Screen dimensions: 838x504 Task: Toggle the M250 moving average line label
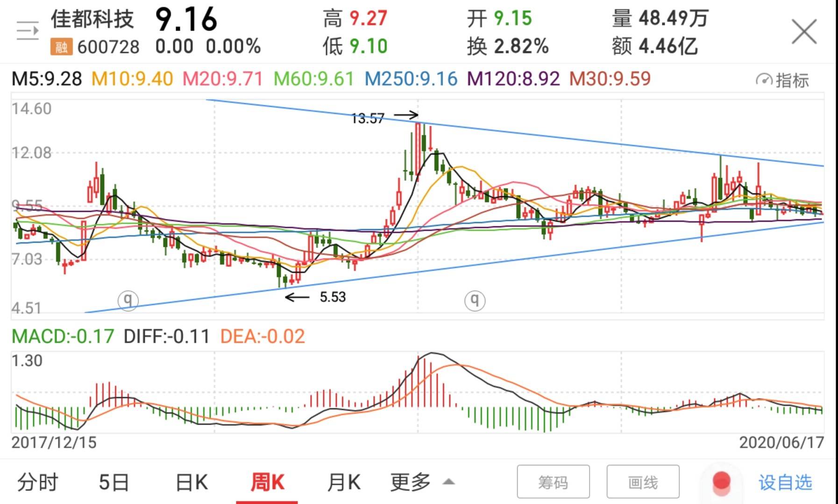point(412,79)
